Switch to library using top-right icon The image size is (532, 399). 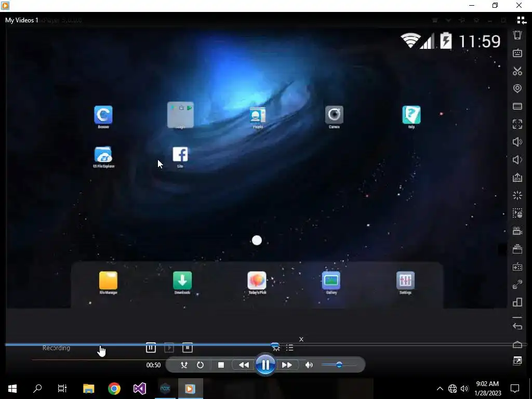(522, 20)
